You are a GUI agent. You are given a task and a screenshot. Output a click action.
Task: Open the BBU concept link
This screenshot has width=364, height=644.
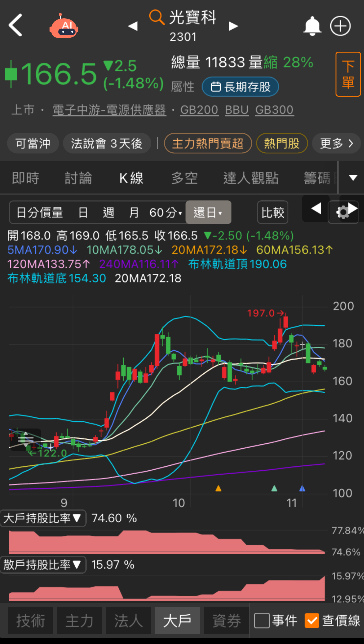(237, 110)
